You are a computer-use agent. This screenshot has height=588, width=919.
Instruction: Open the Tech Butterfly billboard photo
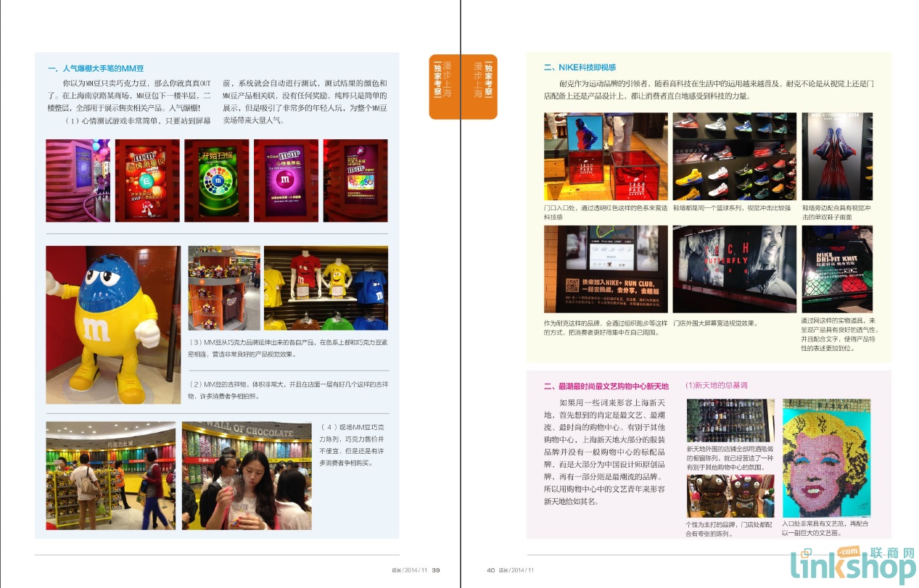[x=734, y=269]
